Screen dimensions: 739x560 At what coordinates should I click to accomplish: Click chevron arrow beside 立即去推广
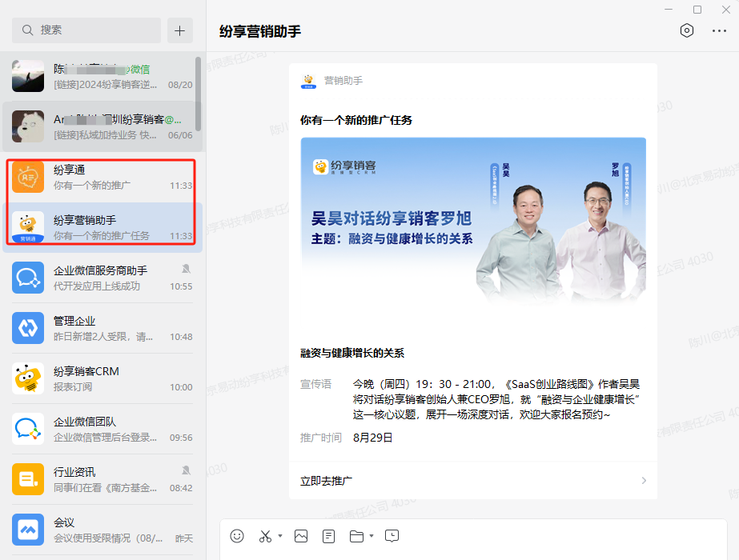click(x=644, y=481)
